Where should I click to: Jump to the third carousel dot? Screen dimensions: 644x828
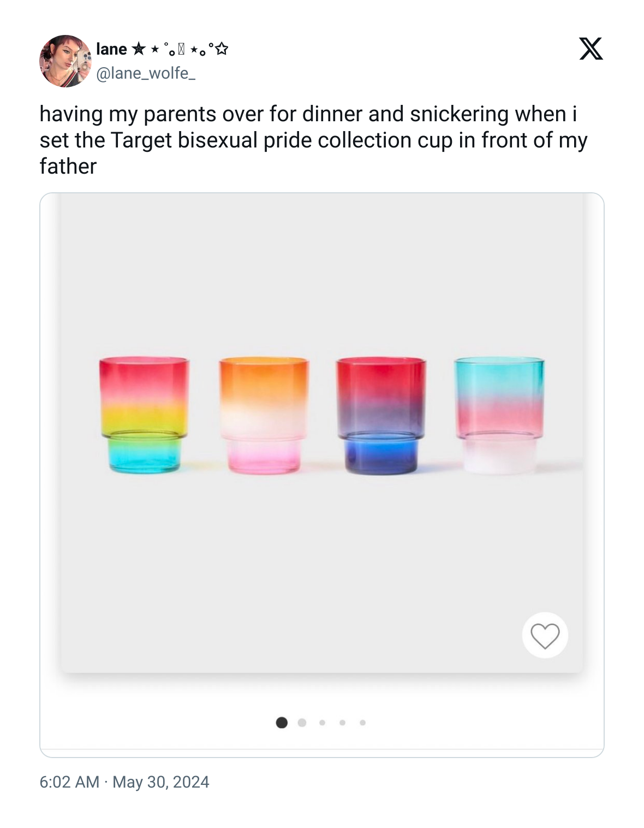pos(322,723)
